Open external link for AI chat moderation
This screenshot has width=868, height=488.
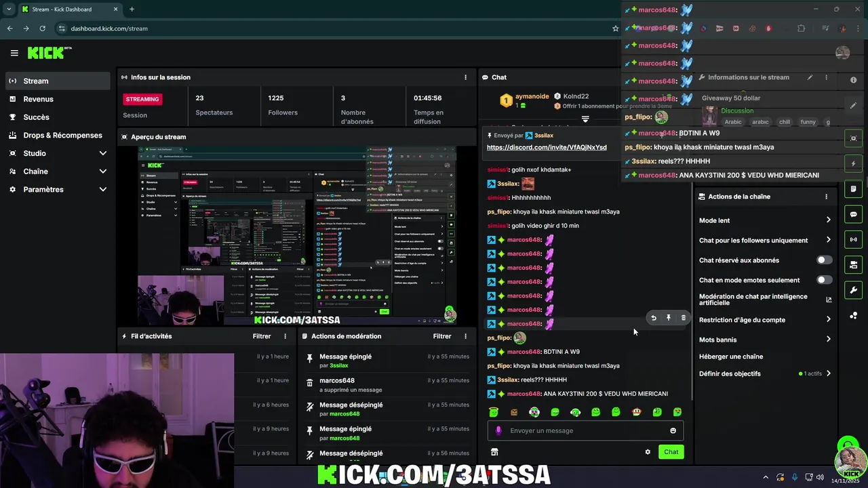(x=829, y=300)
